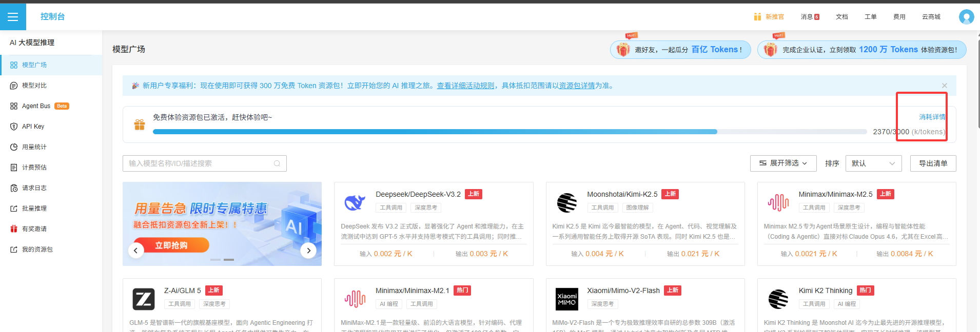Open the Kimi K2 Thinking model card title
The width and height of the screenshot is (980, 332).
point(826,291)
